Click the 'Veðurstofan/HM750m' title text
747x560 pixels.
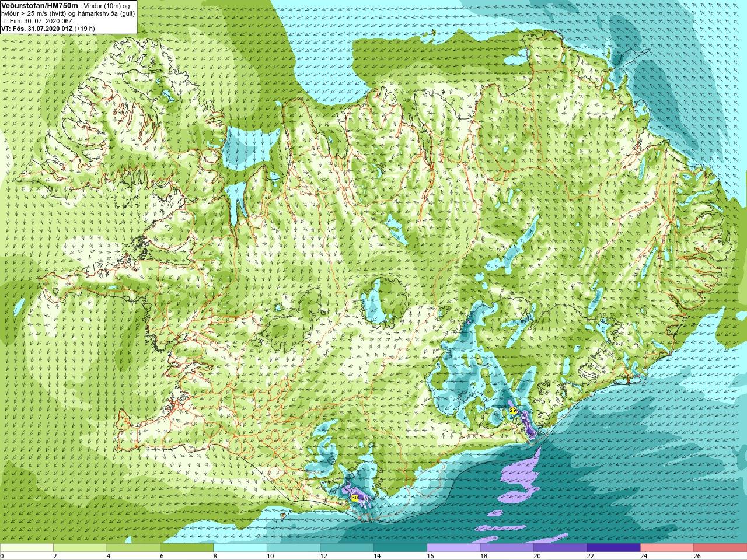[x=40, y=6]
